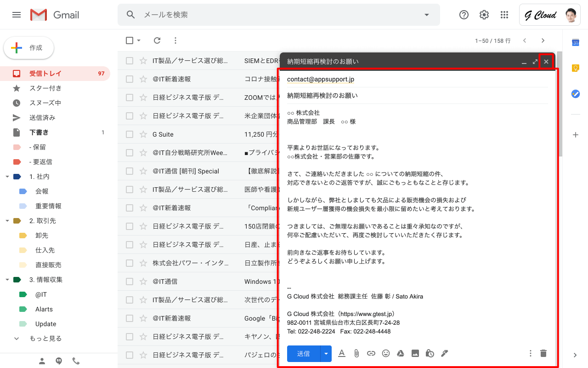Click the insert signature pen icon
The height and width of the screenshot is (368, 588).
444,353
